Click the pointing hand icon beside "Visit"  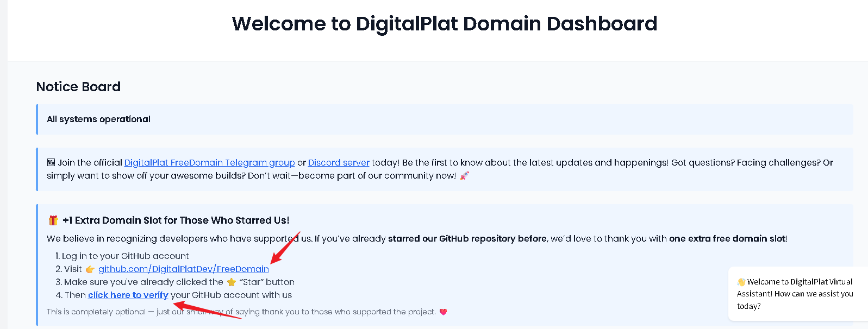click(x=90, y=269)
